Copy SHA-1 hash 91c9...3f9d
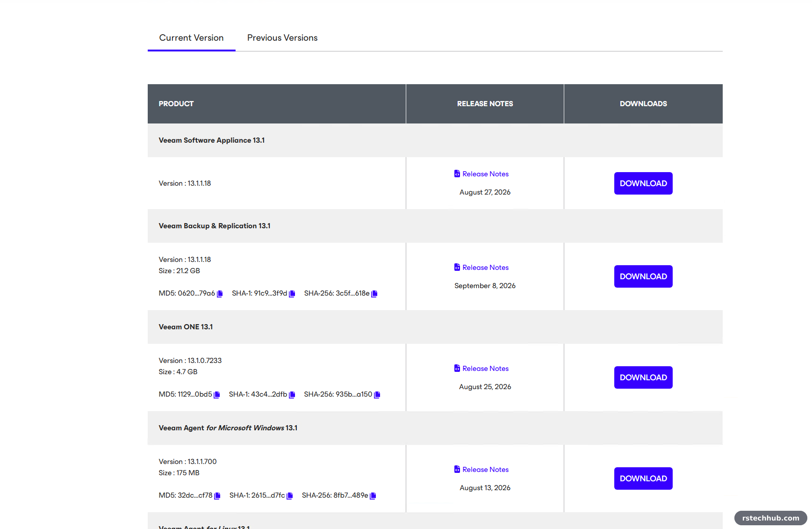The width and height of the screenshot is (812, 529). 292,294
